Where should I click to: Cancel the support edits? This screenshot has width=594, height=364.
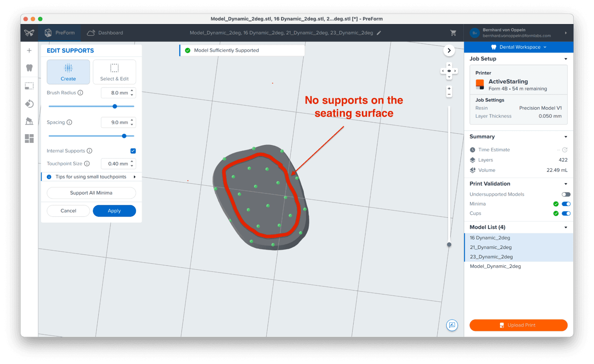click(x=68, y=211)
